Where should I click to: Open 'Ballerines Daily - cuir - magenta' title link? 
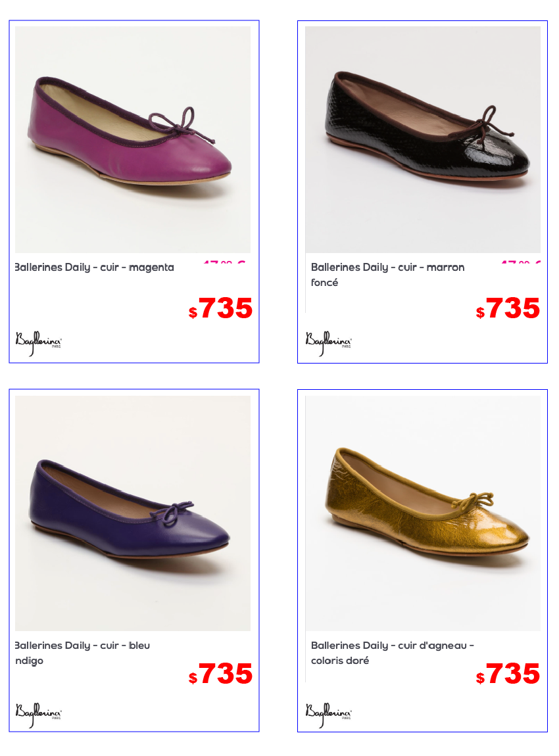95,267
